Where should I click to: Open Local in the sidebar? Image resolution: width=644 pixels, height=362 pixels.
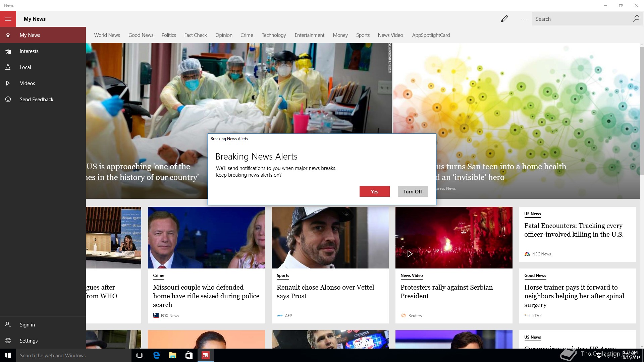coord(43,67)
